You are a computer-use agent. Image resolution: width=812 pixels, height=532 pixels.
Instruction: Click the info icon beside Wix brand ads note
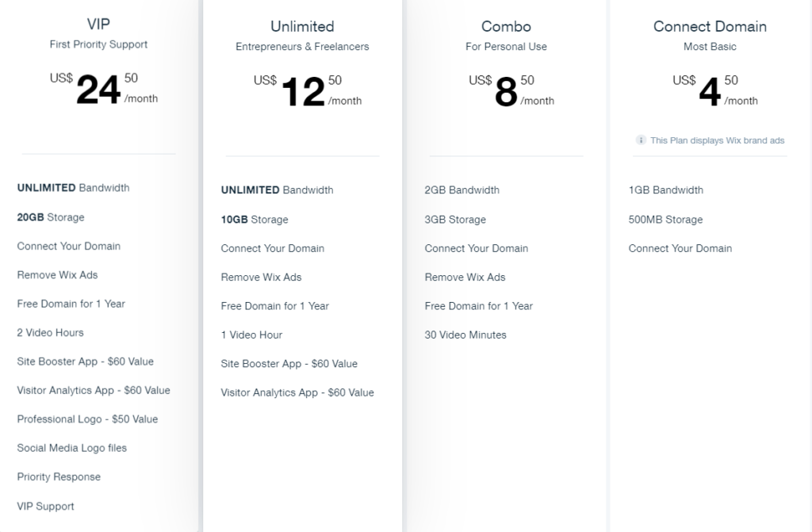pyautogui.click(x=641, y=140)
